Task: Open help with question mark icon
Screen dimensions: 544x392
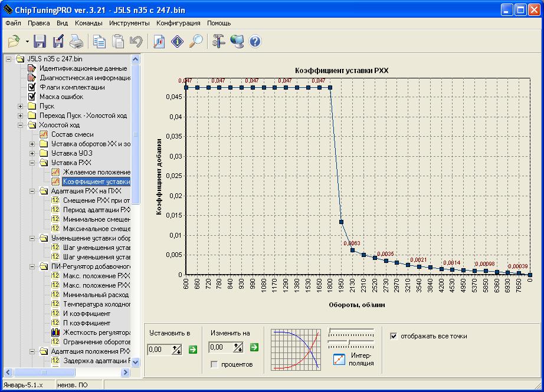Action: 255,41
